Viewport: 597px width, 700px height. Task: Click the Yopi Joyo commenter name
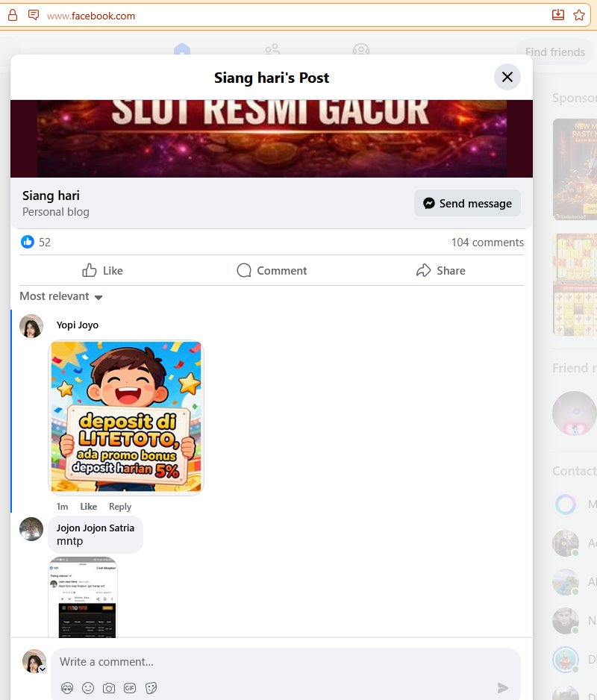[78, 325]
